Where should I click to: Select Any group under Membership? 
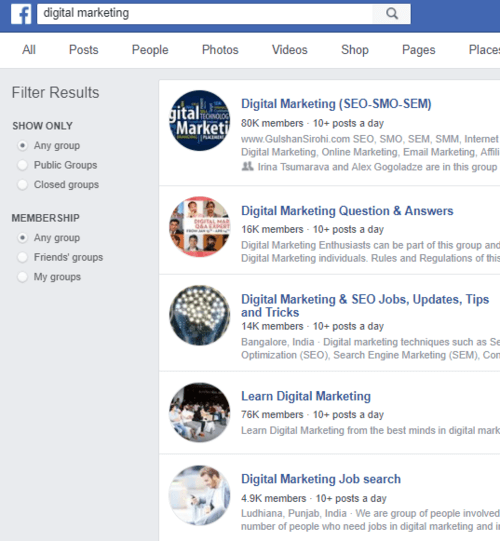click(x=22, y=238)
